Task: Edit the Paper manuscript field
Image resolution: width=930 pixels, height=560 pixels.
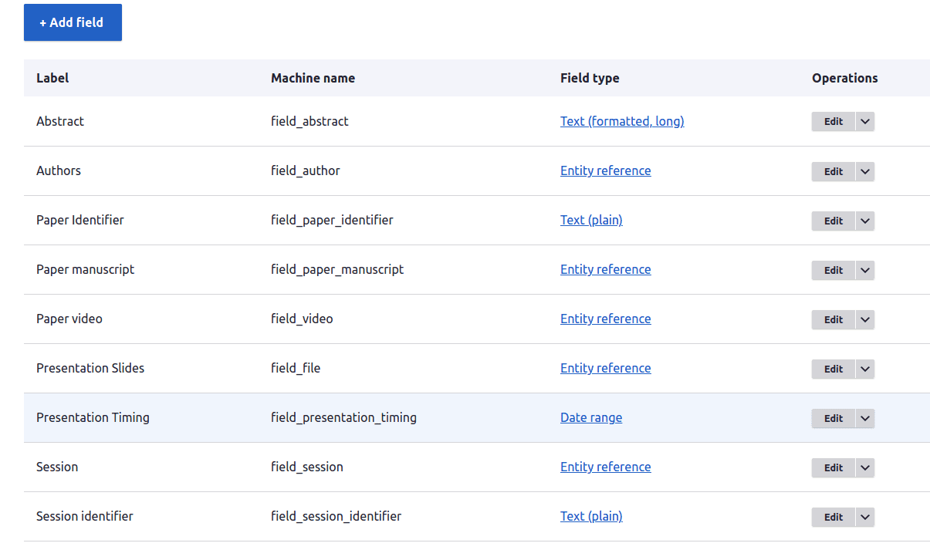Action: [x=834, y=270]
